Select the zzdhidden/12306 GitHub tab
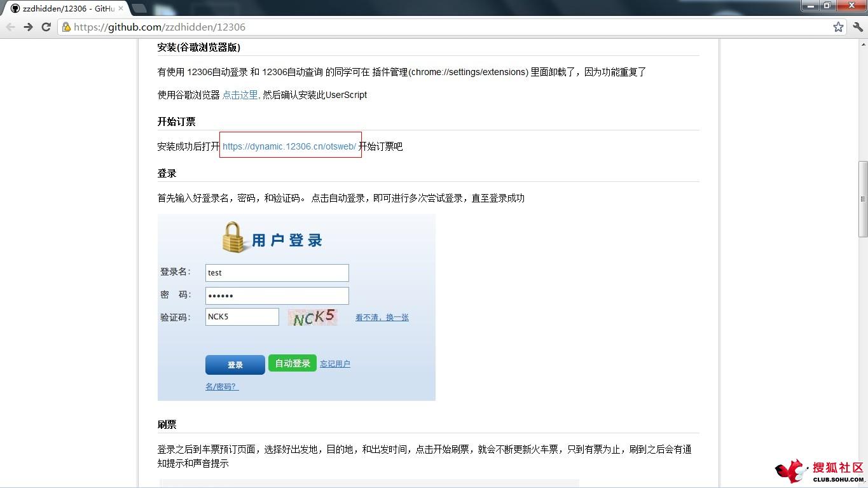The image size is (868, 488). (x=67, y=8)
